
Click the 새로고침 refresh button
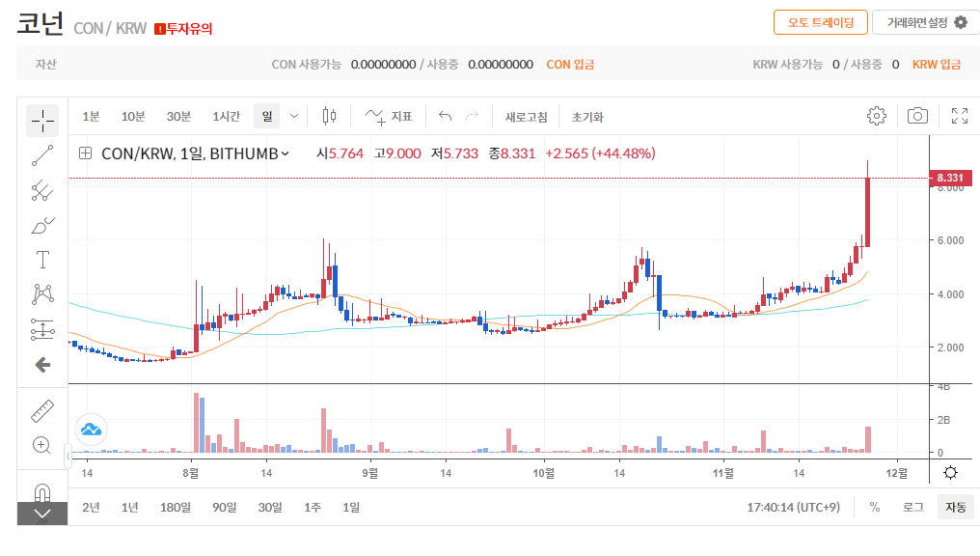click(x=527, y=117)
